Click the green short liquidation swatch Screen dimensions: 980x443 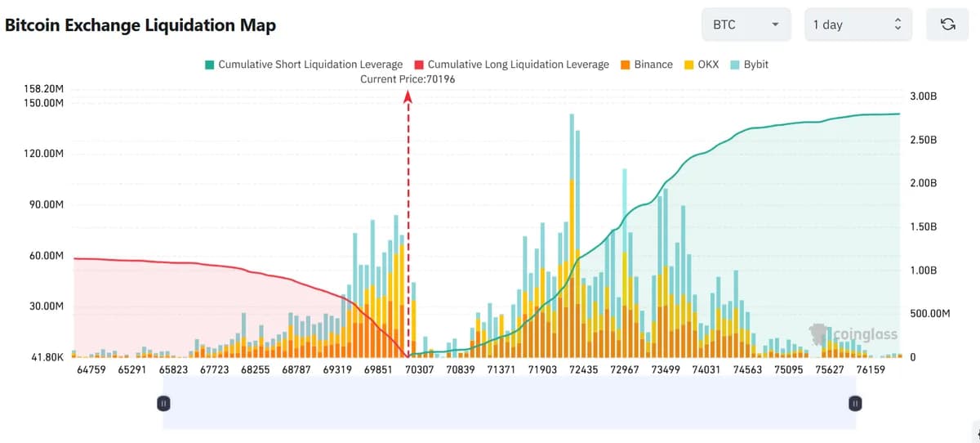(209, 65)
